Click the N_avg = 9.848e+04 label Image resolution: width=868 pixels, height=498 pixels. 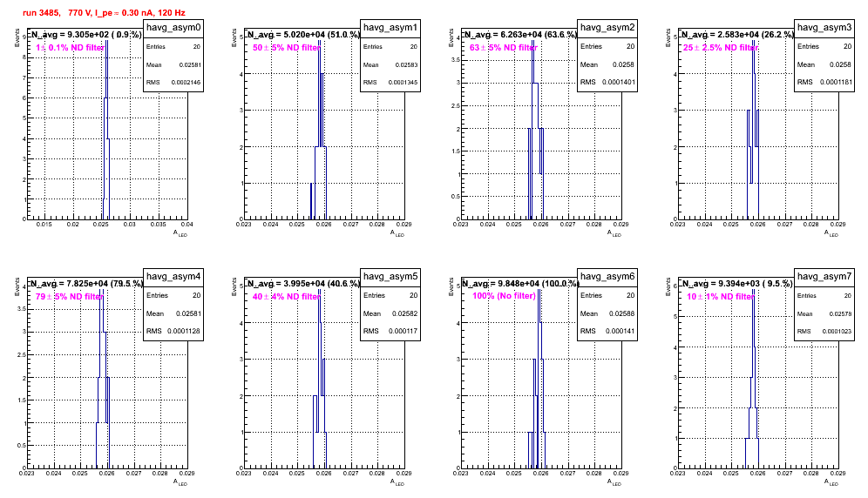[520, 284]
